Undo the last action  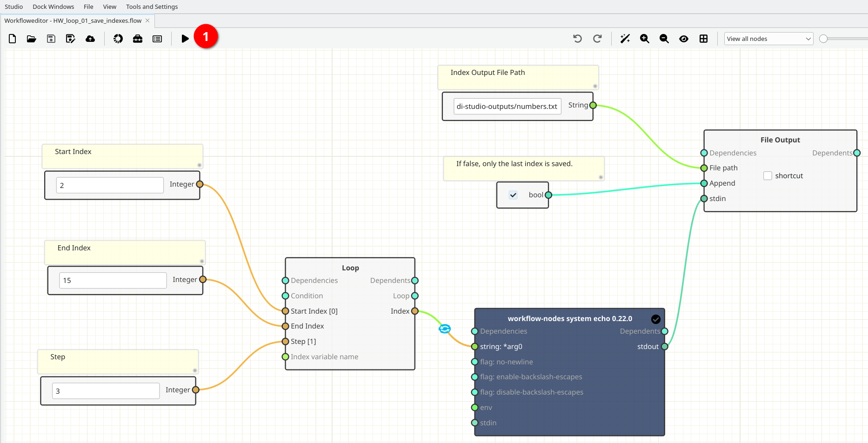pyautogui.click(x=578, y=39)
